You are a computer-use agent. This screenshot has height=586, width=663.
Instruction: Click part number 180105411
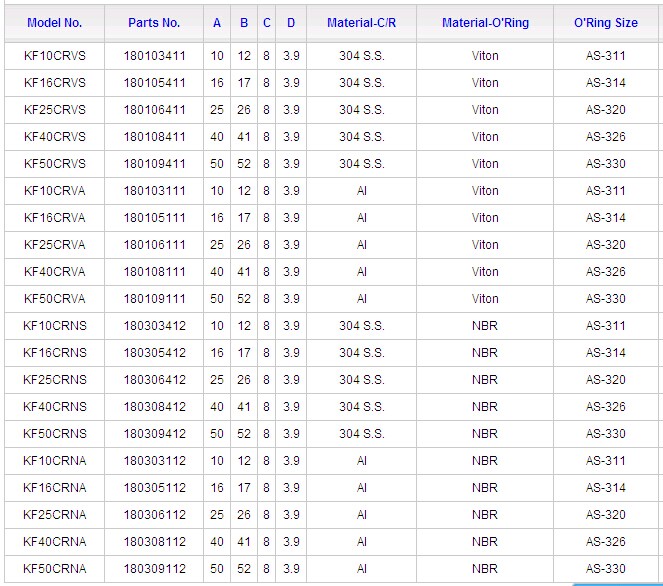[x=154, y=83]
